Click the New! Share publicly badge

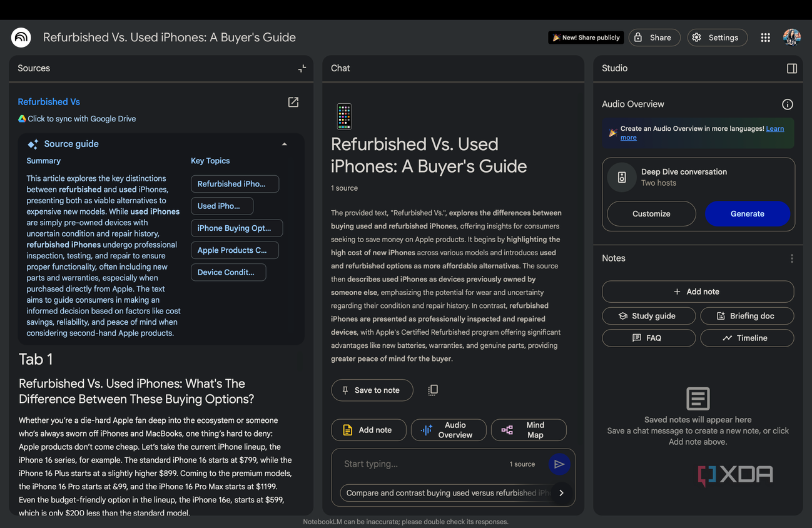click(586, 38)
